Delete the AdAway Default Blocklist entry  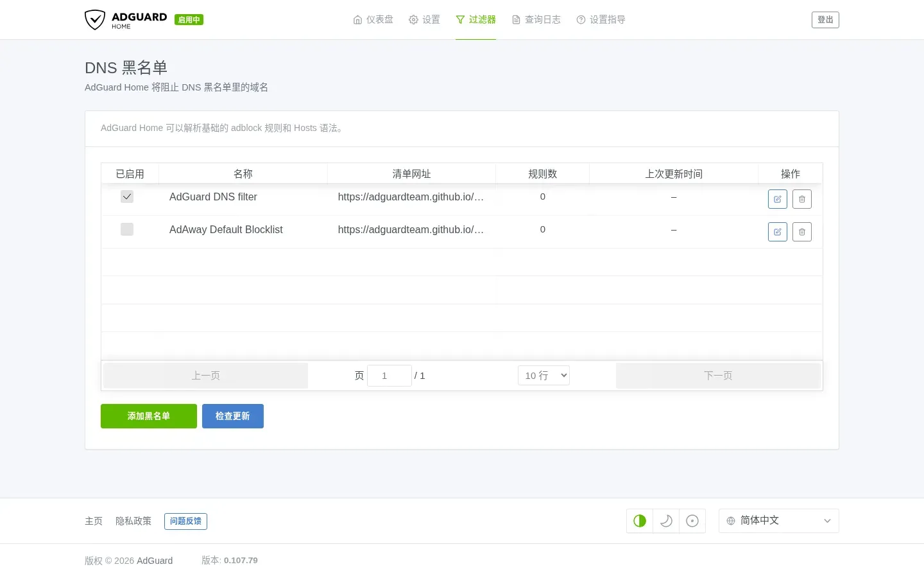[801, 232]
